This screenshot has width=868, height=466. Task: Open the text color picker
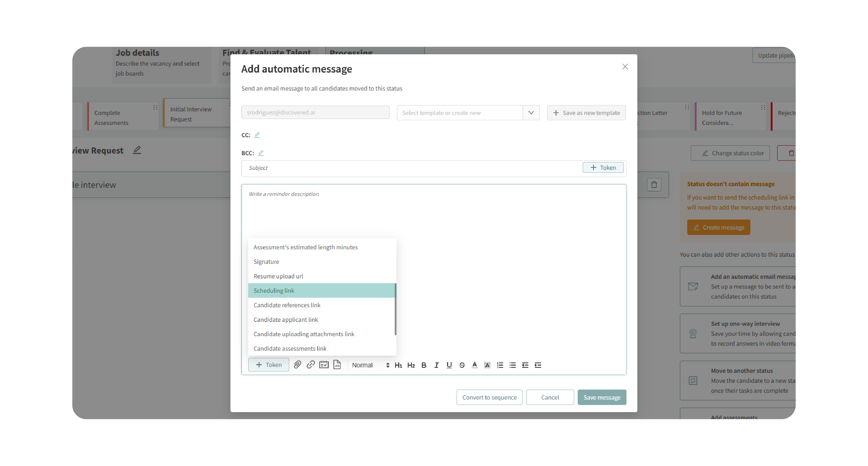474,365
